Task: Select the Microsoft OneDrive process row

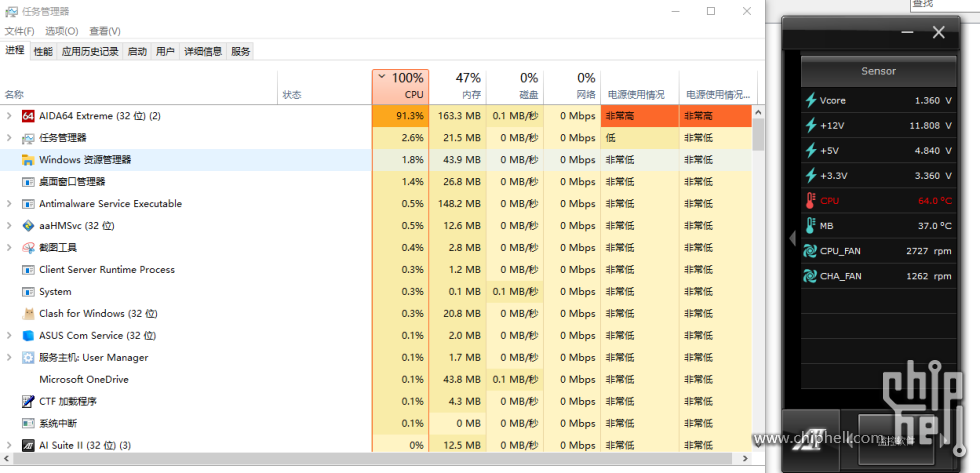Action: pyautogui.click(x=376, y=379)
